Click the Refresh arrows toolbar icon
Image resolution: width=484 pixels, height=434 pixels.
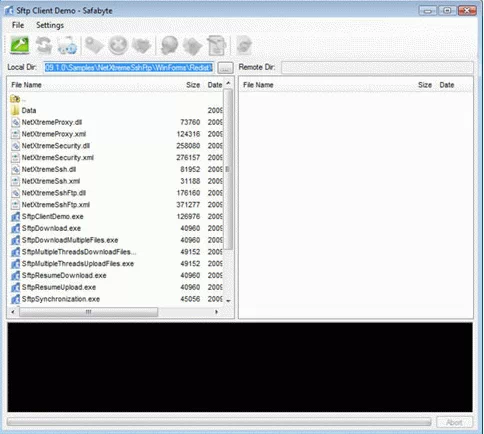[x=44, y=45]
